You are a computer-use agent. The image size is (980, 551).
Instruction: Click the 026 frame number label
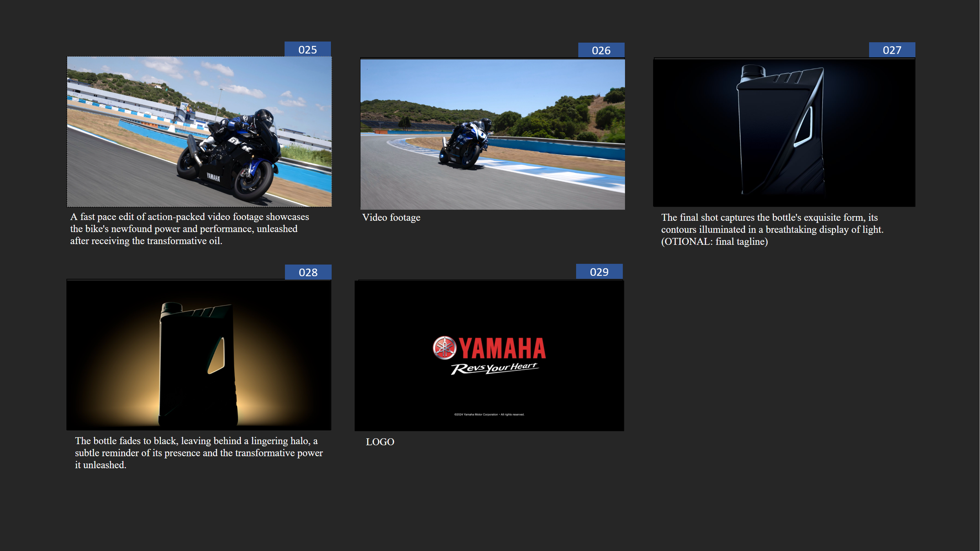[x=601, y=50]
